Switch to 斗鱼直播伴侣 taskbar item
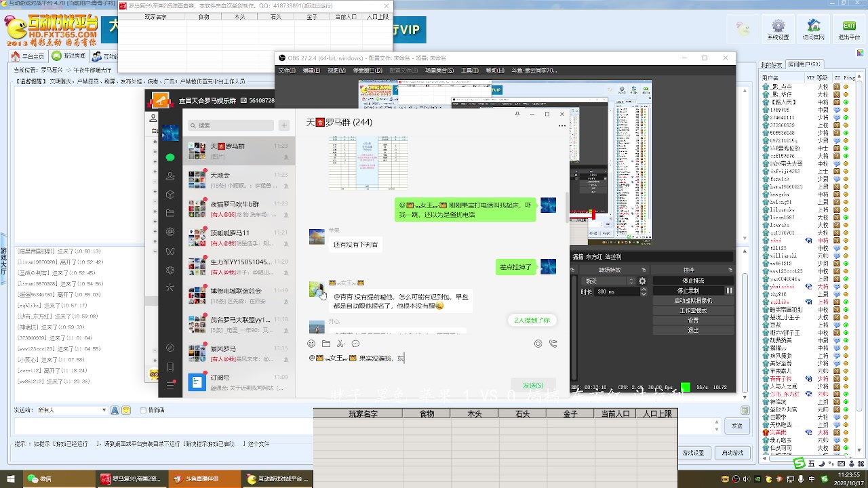This screenshot has height=488, width=868. 204,479
